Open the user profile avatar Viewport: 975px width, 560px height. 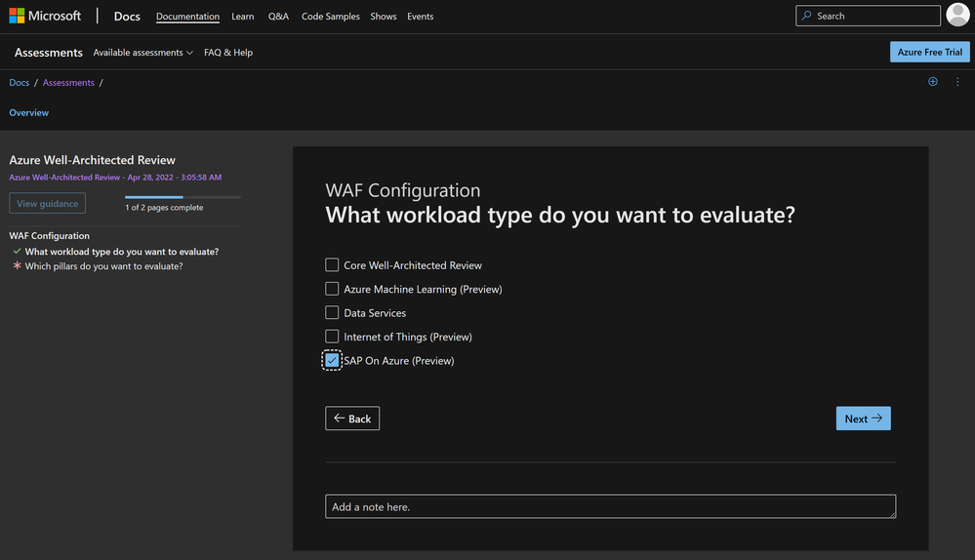(x=957, y=15)
